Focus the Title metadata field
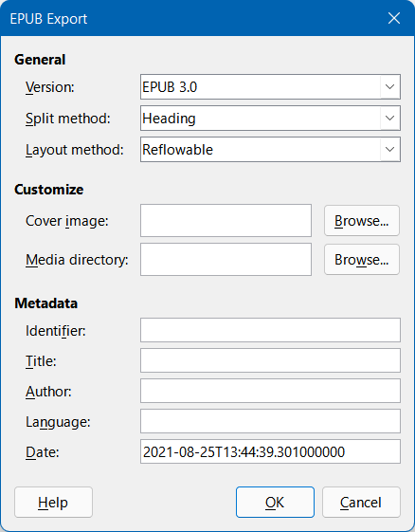This screenshot has width=415, height=532. pos(270,360)
